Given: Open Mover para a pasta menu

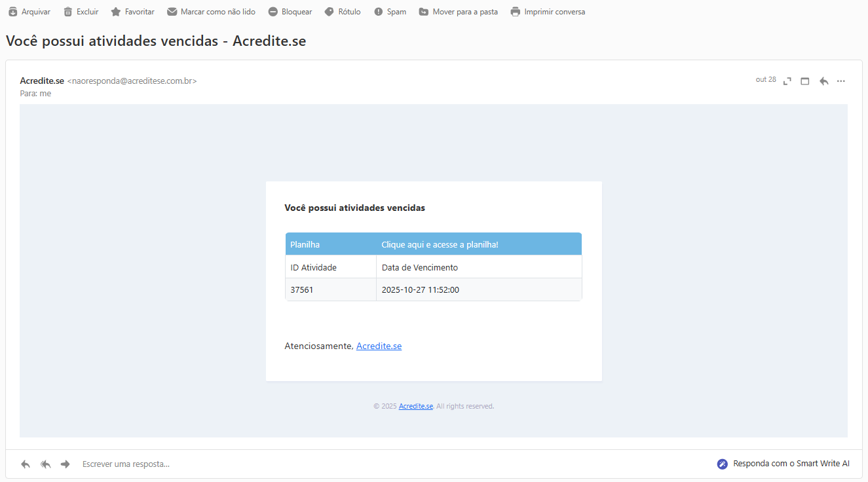Looking at the screenshot, I should pos(458,12).
